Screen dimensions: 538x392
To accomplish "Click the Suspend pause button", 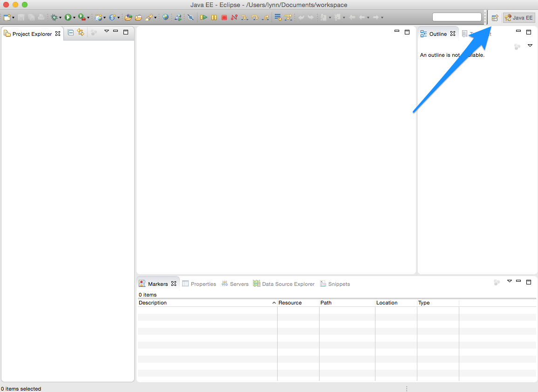I will tap(214, 17).
